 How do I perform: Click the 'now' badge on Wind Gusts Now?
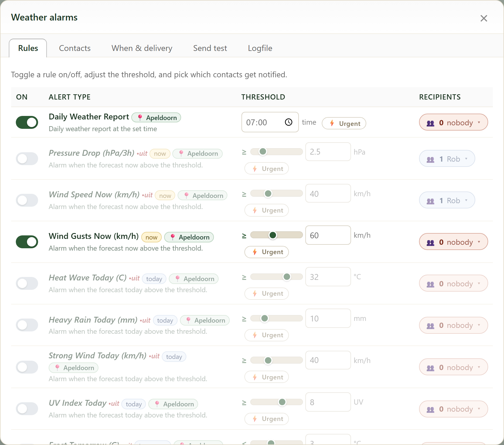click(x=151, y=237)
